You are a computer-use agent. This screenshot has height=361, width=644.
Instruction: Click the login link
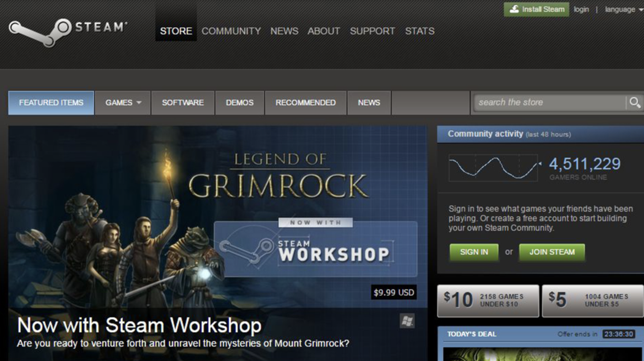[581, 10]
